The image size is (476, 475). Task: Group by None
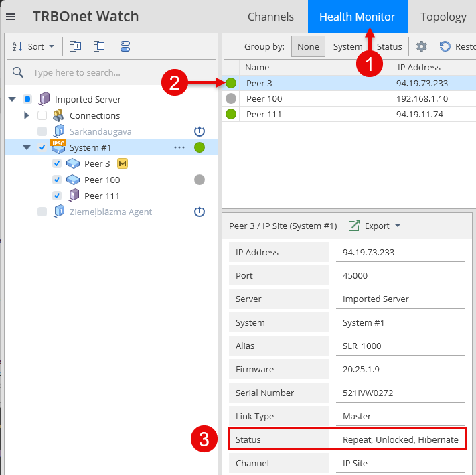click(308, 46)
